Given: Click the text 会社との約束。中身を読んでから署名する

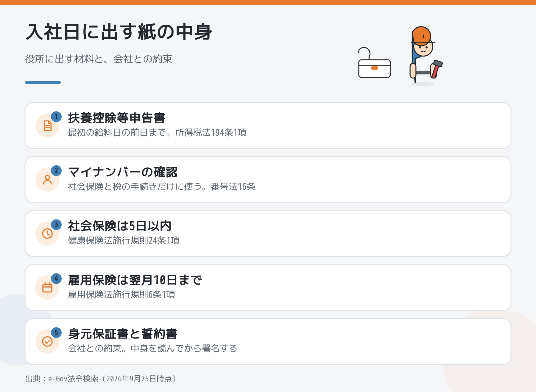Looking at the screenshot, I should coord(152,349).
